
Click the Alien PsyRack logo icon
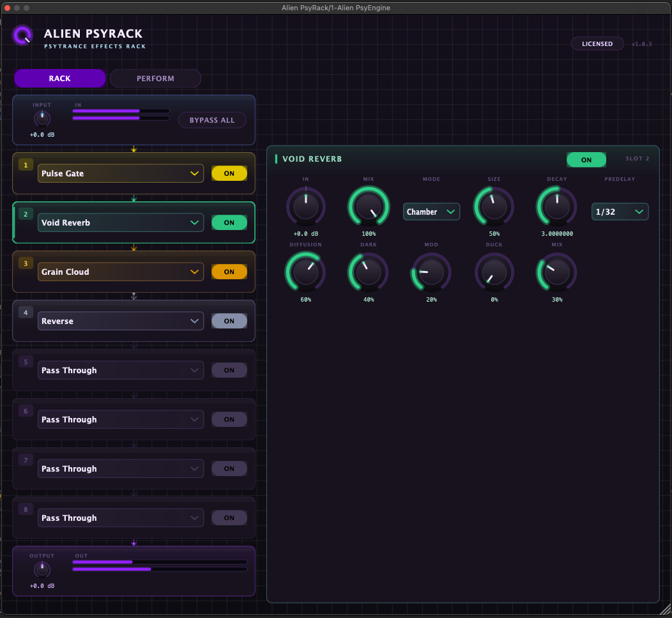tap(22, 35)
